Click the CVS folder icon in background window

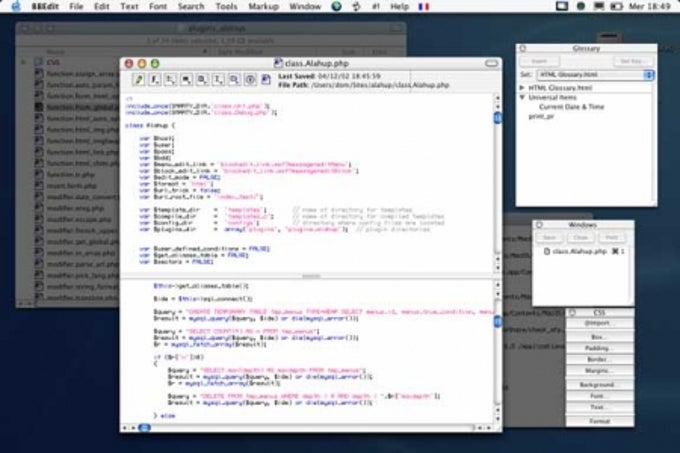(39, 62)
